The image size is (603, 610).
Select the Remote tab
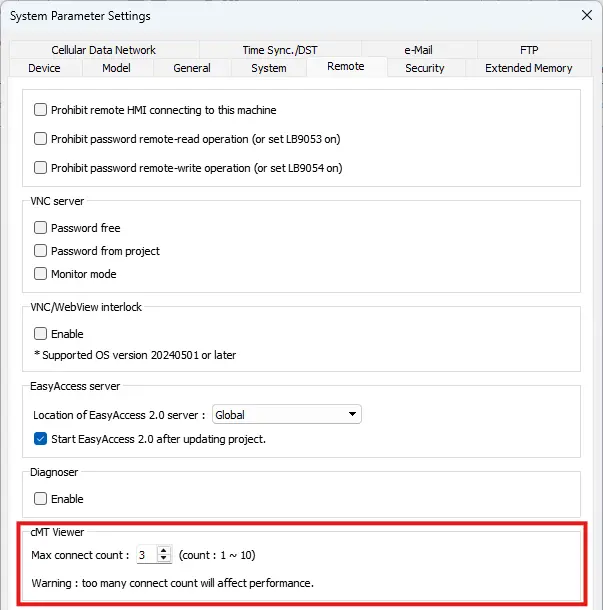coord(346,67)
